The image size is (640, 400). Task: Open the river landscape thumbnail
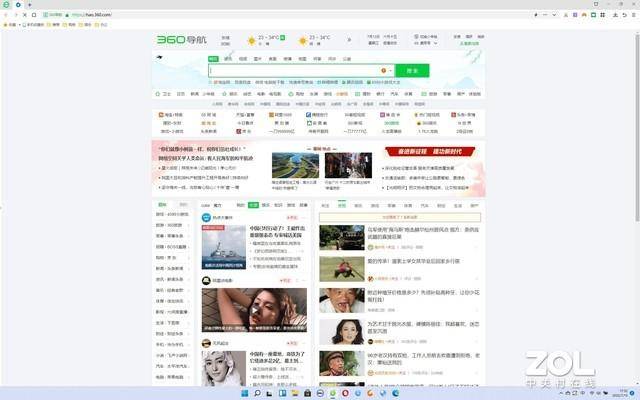tap(296, 165)
